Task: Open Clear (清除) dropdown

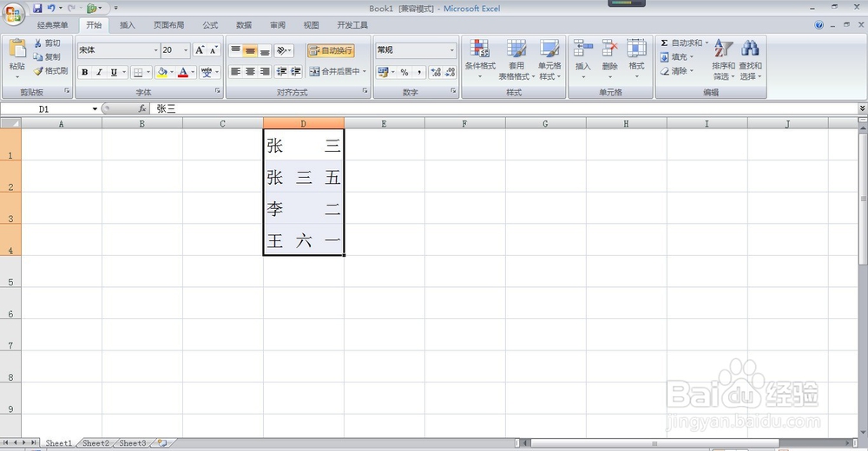Action: click(x=676, y=71)
